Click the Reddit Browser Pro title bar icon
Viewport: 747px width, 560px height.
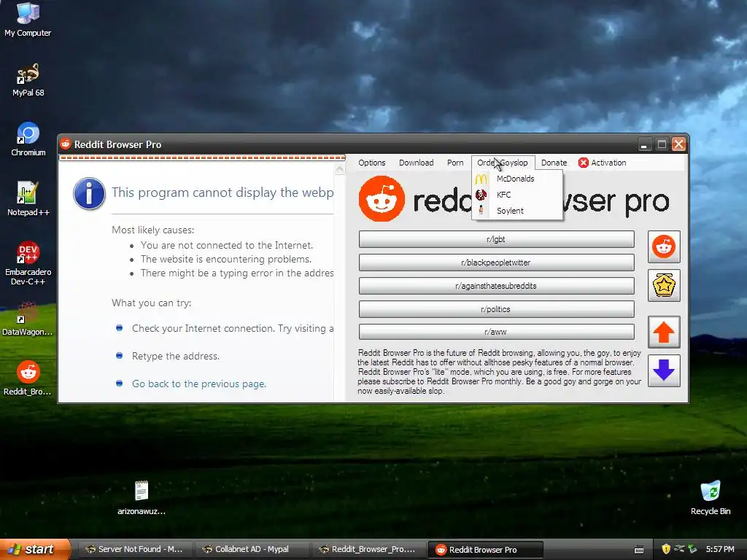coord(66,144)
